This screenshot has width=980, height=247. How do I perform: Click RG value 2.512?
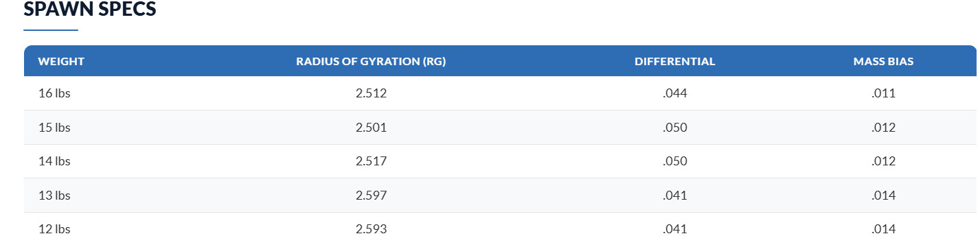[x=372, y=93]
